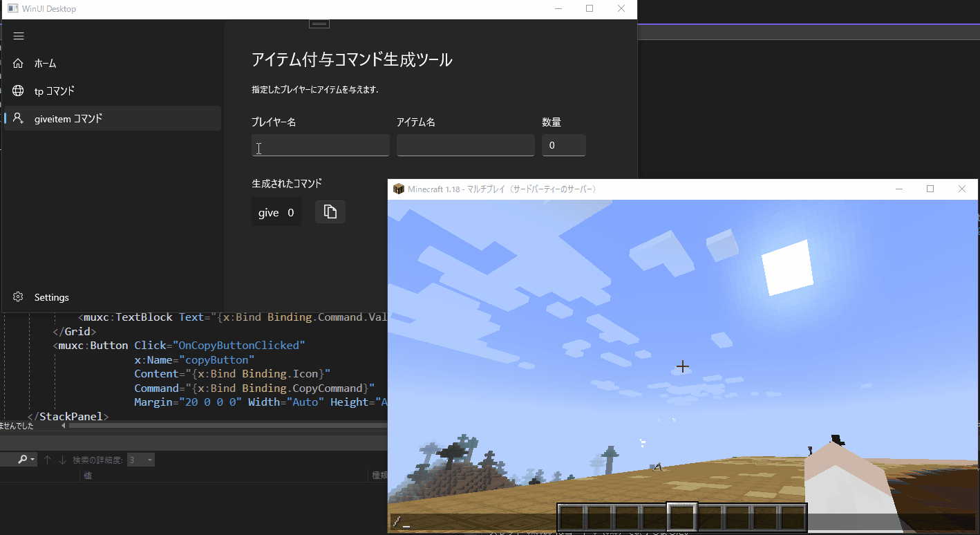Click the Binding.CopyCommand code line
The height and width of the screenshot is (535, 980).
click(254, 388)
